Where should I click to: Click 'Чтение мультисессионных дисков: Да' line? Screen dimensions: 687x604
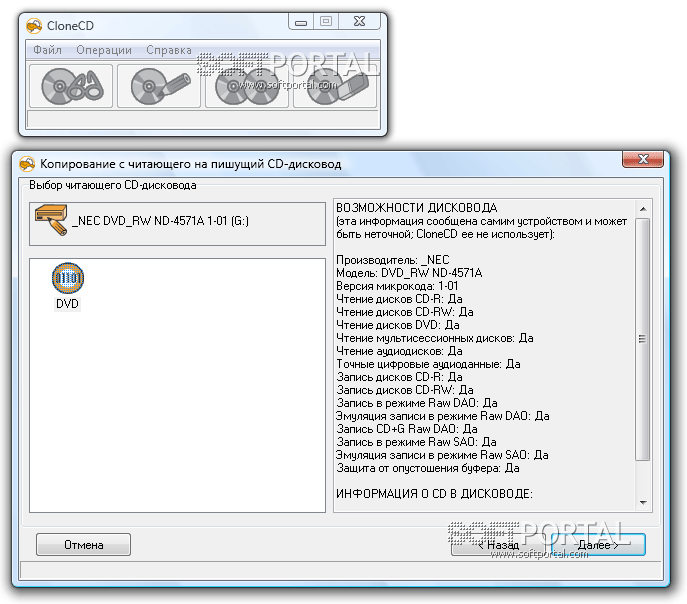pyautogui.click(x=435, y=338)
